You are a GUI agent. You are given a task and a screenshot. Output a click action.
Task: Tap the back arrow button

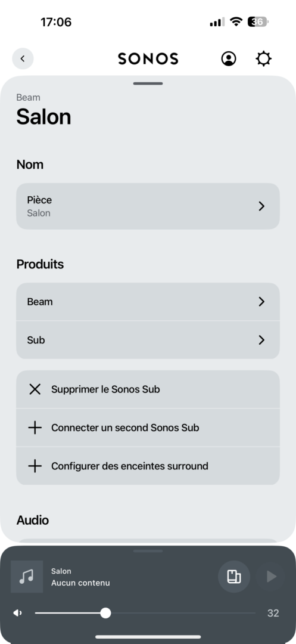click(x=23, y=58)
